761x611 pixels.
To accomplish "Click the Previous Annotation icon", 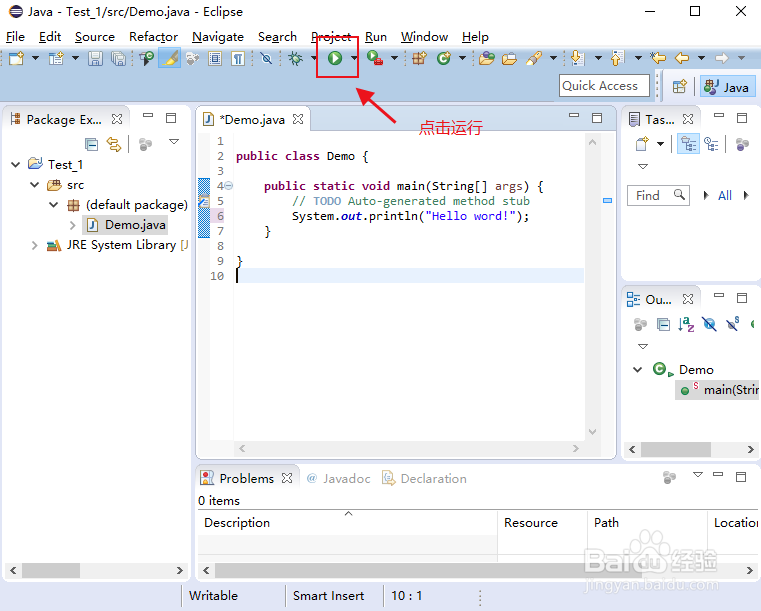I will click(x=617, y=58).
